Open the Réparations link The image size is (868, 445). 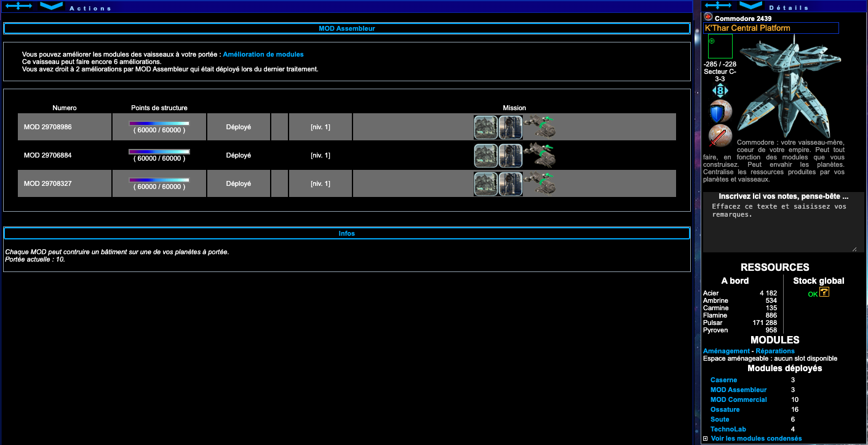[775, 351]
